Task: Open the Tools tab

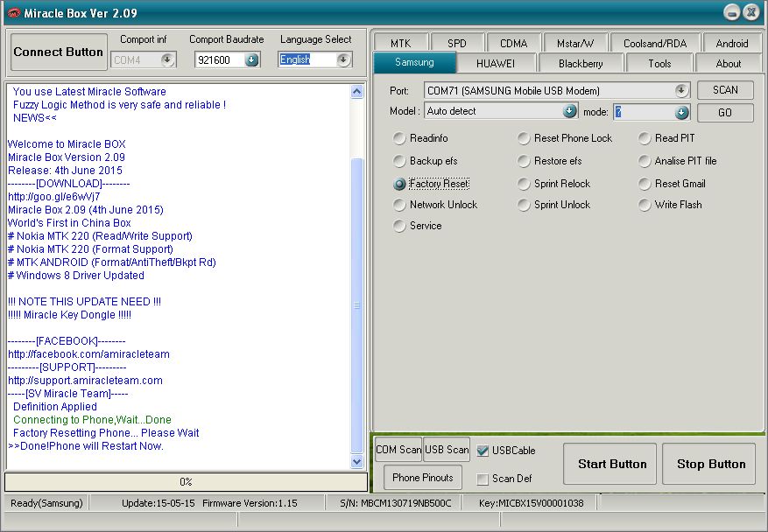Action: (659, 64)
